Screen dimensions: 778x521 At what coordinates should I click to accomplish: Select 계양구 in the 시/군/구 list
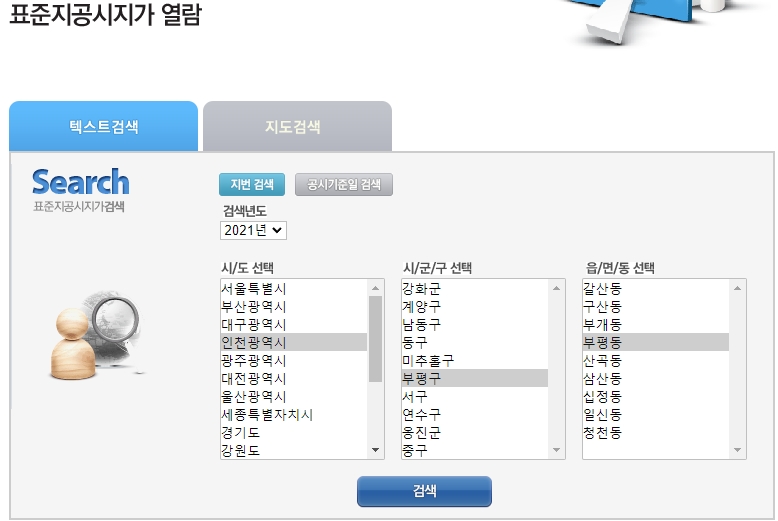(x=475, y=306)
